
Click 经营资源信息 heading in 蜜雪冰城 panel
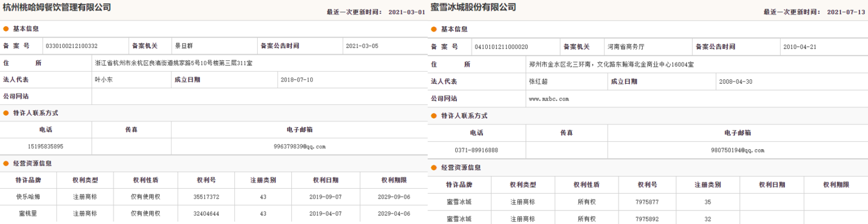(x=461, y=167)
